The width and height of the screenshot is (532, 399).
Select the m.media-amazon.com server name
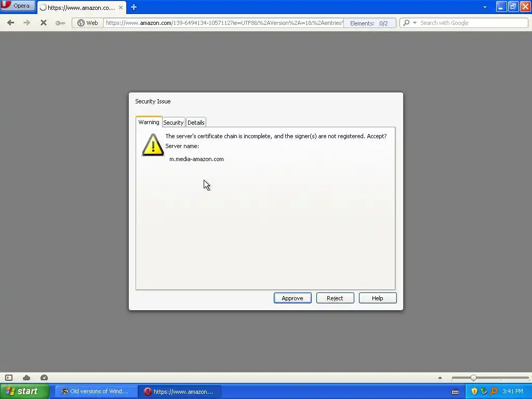tap(196, 159)
